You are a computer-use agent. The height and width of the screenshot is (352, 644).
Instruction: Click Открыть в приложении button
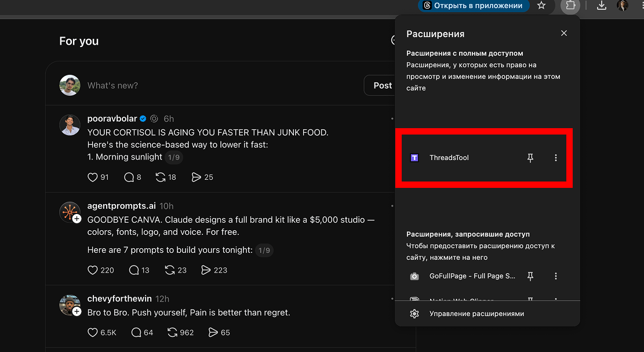point(474,6)
